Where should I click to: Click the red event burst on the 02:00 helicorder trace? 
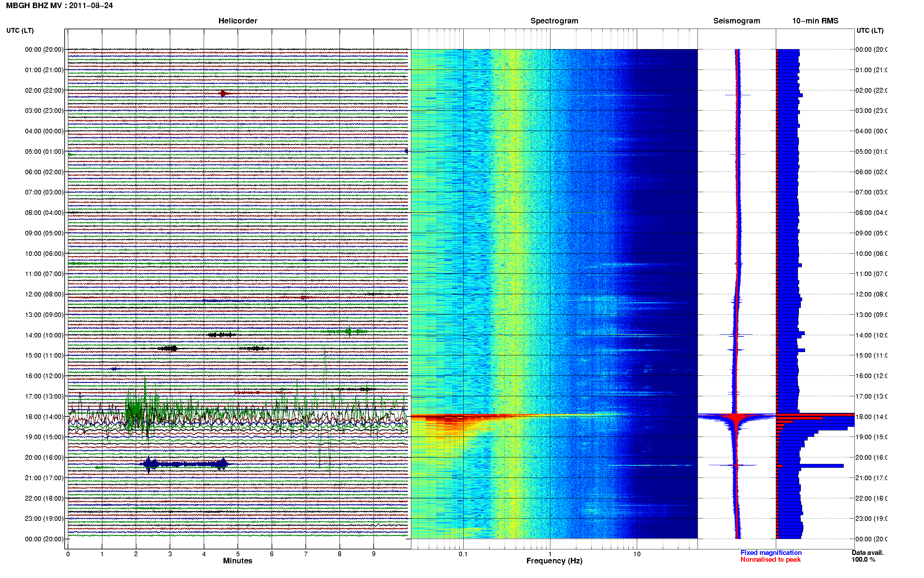click(x=224, y=93)
